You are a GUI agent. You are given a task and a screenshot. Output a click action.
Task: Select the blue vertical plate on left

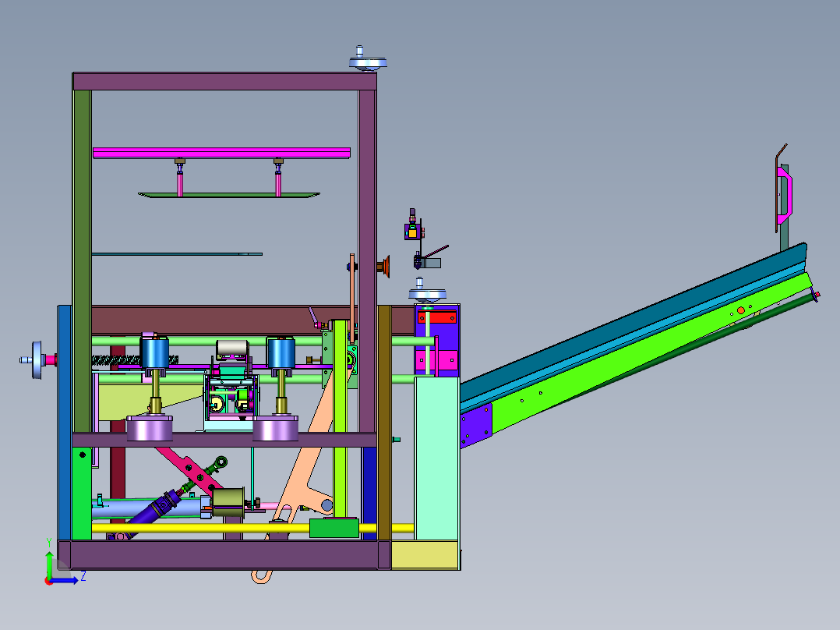click(x=64, y=423)
